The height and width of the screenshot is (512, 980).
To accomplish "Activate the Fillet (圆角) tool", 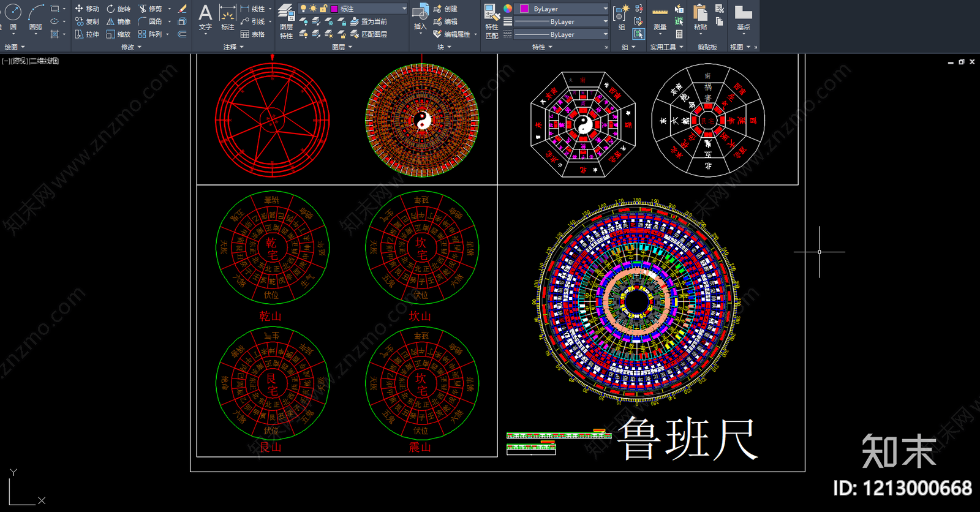I will pyautogui.click(x=150, y=21).
